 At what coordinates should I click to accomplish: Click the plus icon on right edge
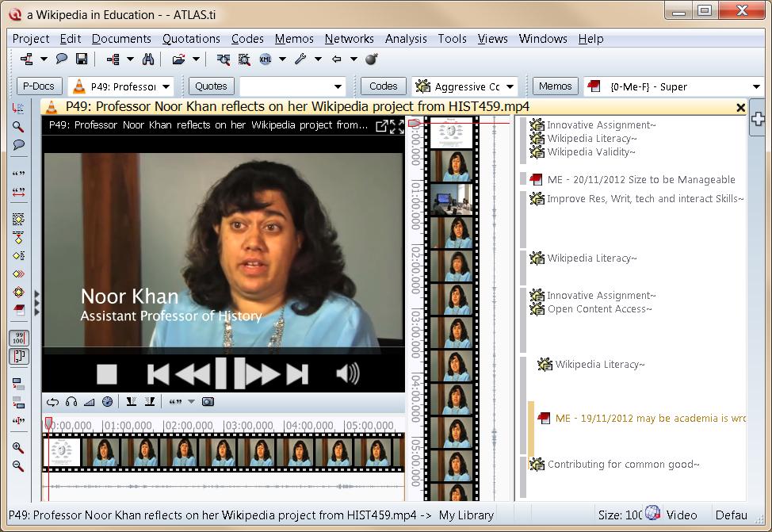(759, 119)
